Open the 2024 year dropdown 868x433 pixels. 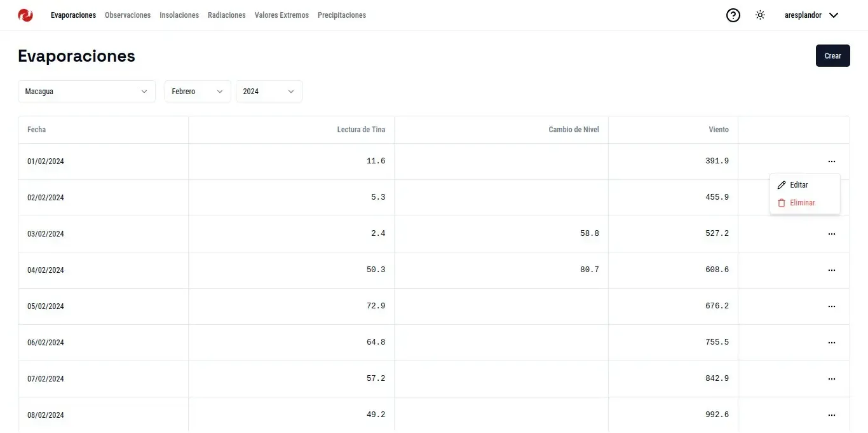(269, 92)
